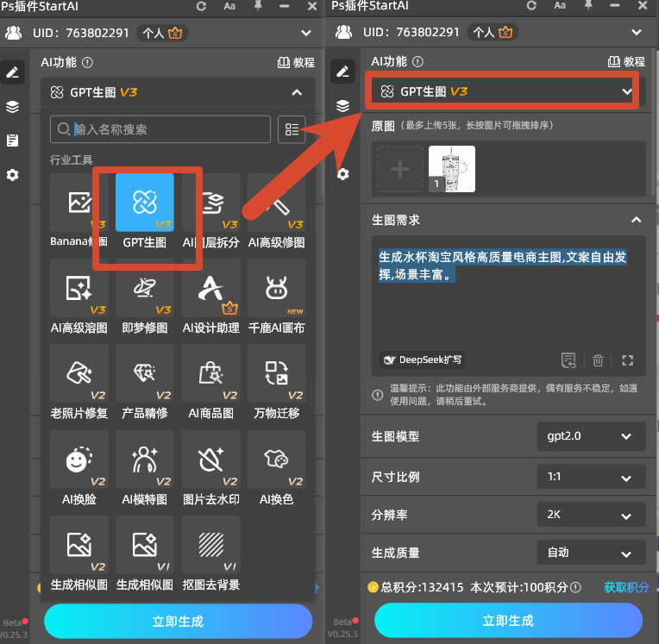Pin the right panel with pin icon
The height and width of the screenshot is (644, 659).
tap(588, 5)
